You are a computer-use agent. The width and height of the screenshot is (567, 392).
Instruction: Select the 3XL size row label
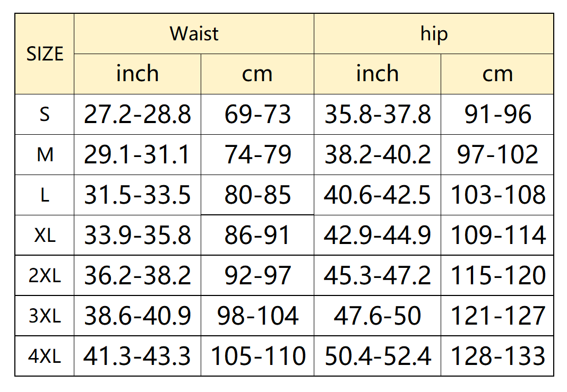click(x=45, y=316)
